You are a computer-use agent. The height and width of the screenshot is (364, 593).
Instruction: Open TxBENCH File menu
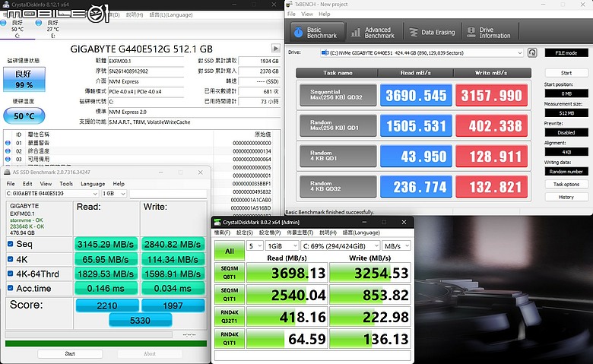click(291, 14)
